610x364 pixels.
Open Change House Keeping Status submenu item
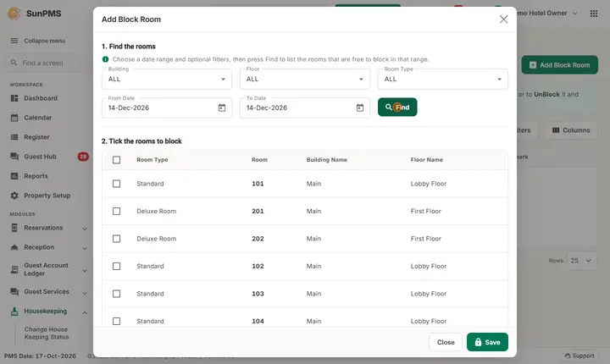[x=47, y=333]
